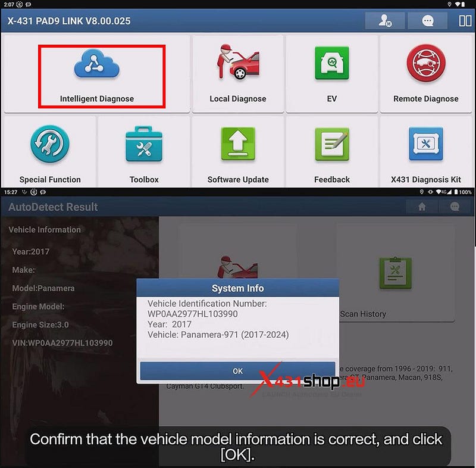Tap battery 100% indicator in lower status bar
This screenshot has height=468, width=476.
tap(463, 192)
